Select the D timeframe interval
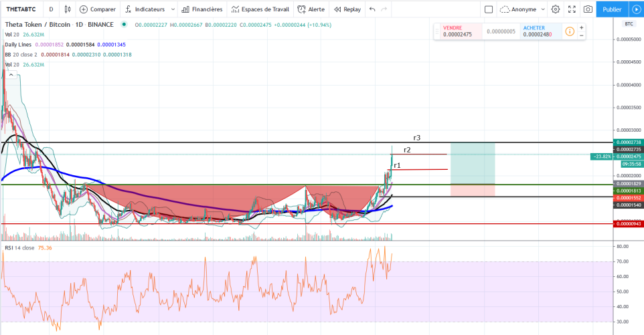 (x=51, y=9)
